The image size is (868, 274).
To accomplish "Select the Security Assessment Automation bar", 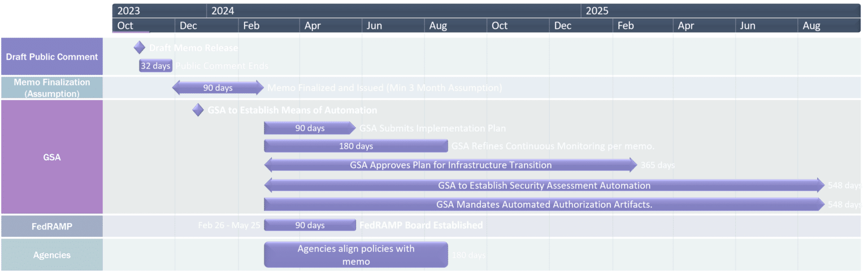I will [544, 185].
